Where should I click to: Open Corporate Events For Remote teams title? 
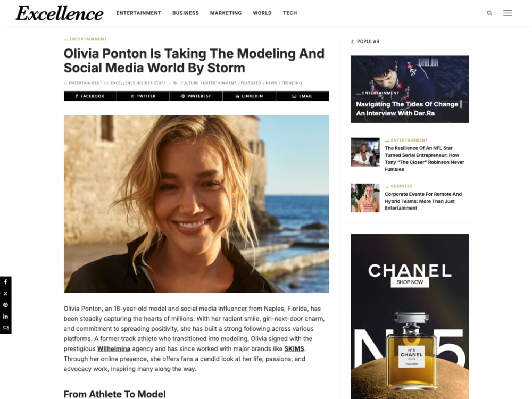coord(423,201)
